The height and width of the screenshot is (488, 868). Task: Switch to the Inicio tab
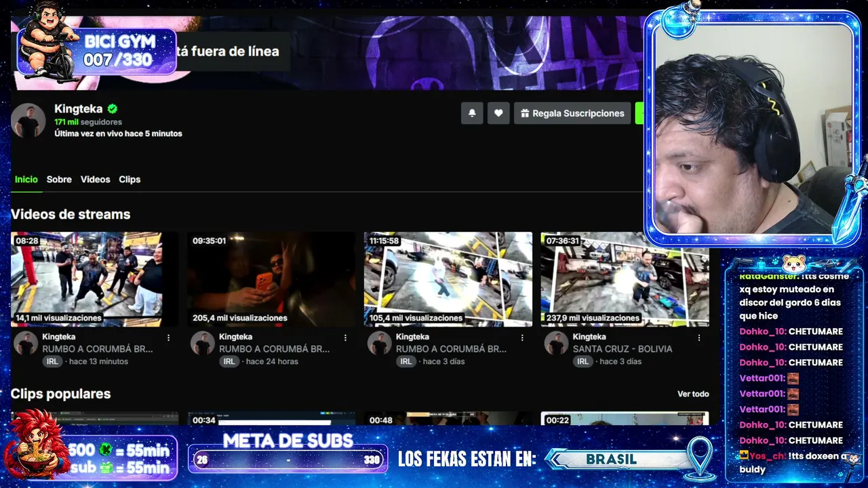point(26,180)
